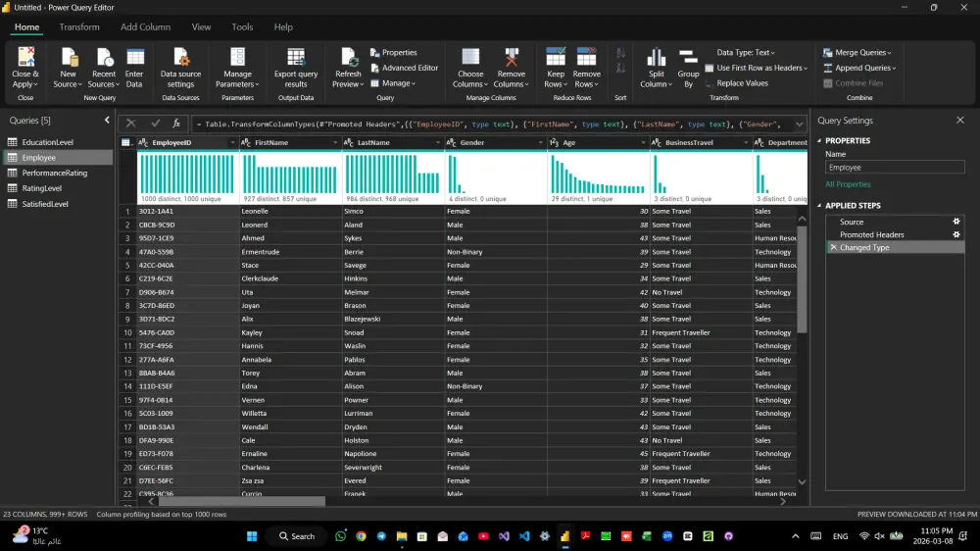Click the vertical scrollbar thumb in data grid
The width and height of the screenshot is (980, 551).
tap(802, 279)
